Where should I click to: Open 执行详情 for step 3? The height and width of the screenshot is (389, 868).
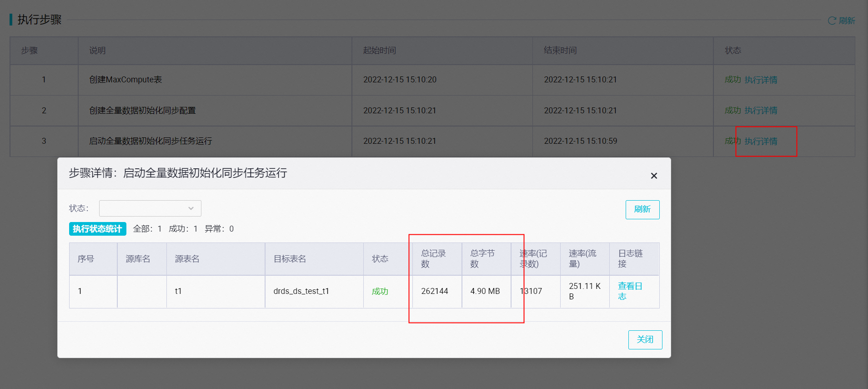(761, 141)
